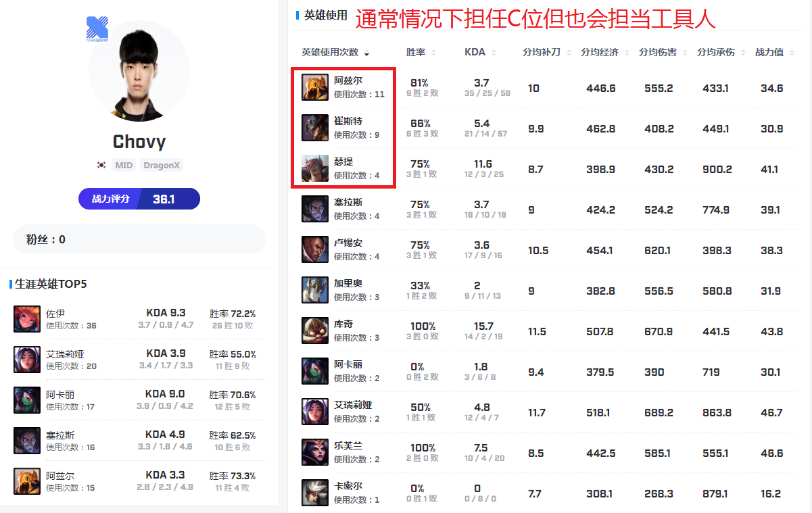The image size is (812, 513).
Task: Click the 战力评分 36.1 score pill
Action: [x=139, y=199]
